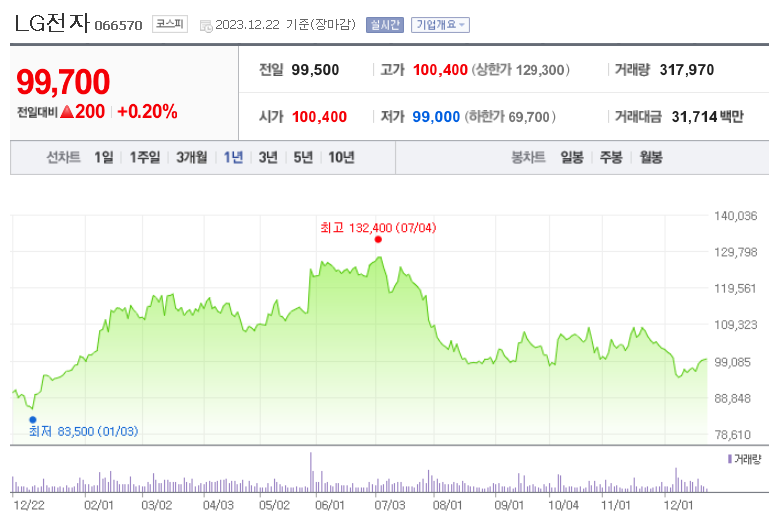The image size is (769, 526).
Task: Open the 월봉 monthly candle chart
Action: pos(651,157)
